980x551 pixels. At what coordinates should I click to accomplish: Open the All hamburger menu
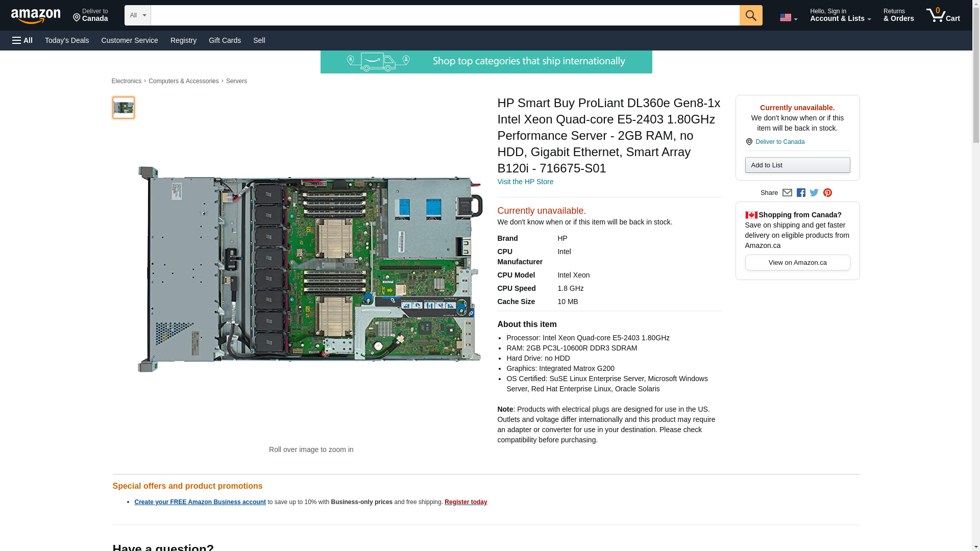click(x=22, y=40)
